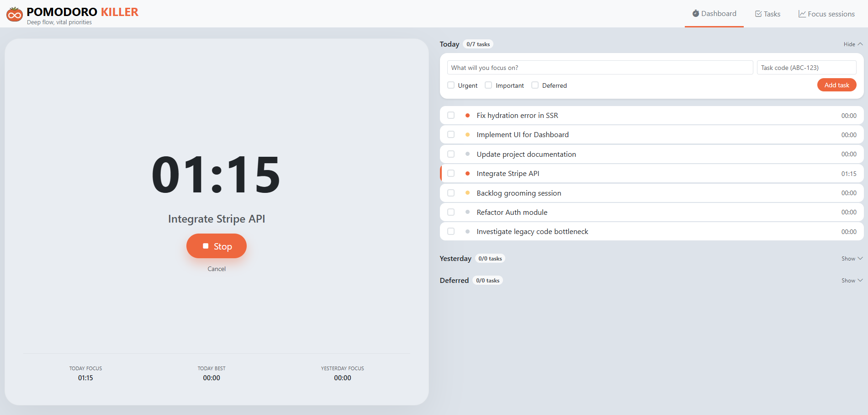Click the yellow priority dot on Implement UI for Dashboard
Image resolution: width=868 pixels, height=415 pixels.
click(467, 135)
